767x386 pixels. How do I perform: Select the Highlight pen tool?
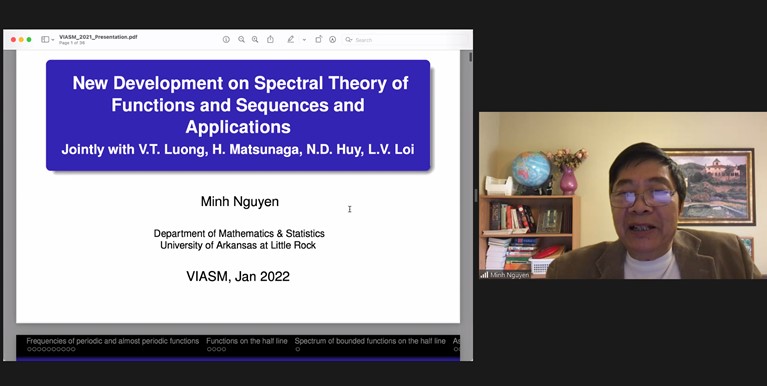tap(291, 40)
